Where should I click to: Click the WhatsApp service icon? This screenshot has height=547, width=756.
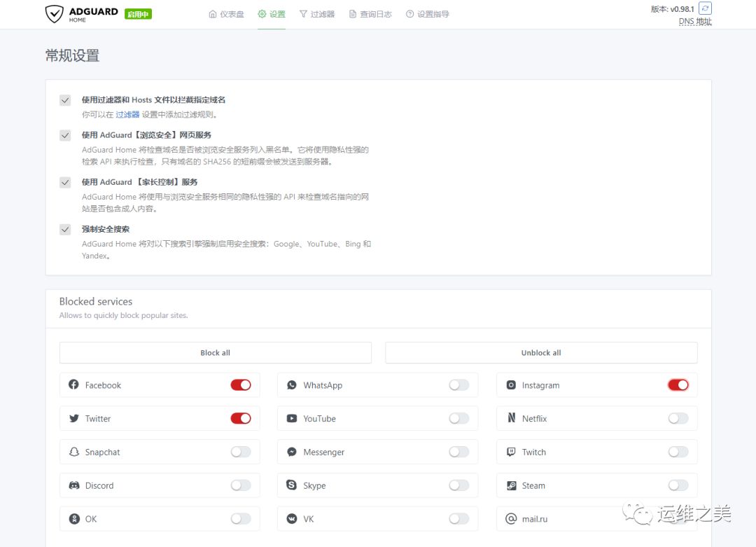(x=292, y=385)
